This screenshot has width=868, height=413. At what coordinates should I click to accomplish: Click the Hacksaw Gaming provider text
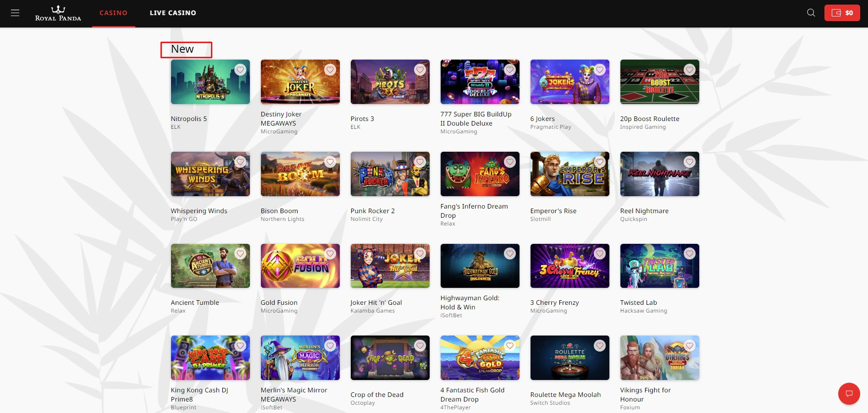[643, 311]
